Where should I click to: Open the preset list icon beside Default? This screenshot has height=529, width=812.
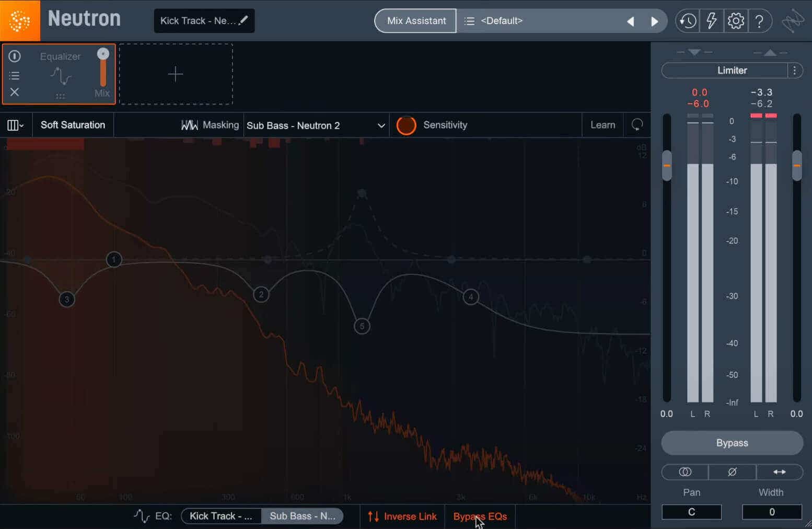(x=469, y=21)
